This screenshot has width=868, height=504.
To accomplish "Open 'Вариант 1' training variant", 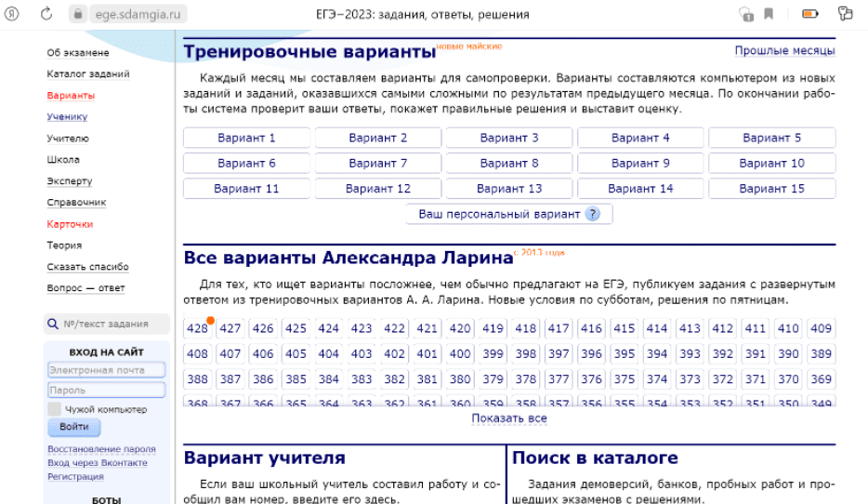I will 246,138.
